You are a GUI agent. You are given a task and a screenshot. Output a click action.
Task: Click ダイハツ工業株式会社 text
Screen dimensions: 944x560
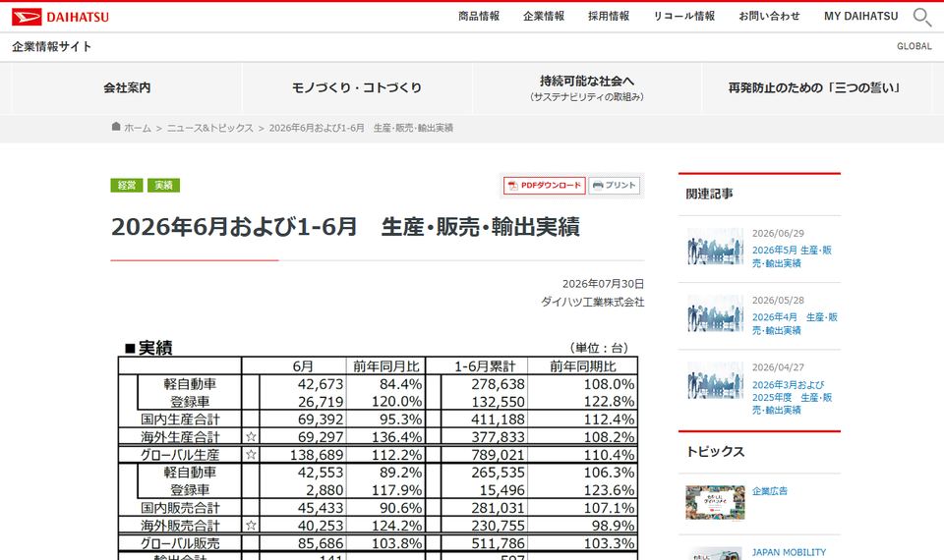(592, 302)
